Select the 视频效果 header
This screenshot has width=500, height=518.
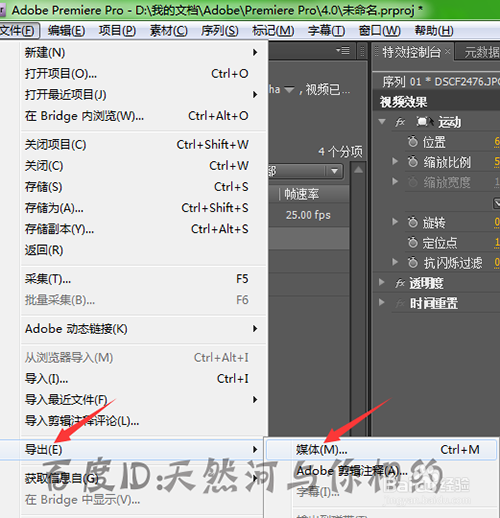point(403,102)
